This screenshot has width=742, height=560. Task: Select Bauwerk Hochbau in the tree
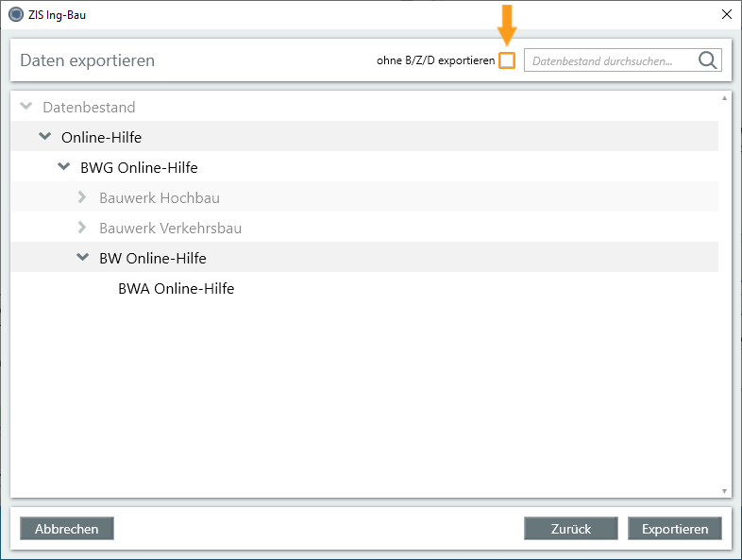[159, 198]
